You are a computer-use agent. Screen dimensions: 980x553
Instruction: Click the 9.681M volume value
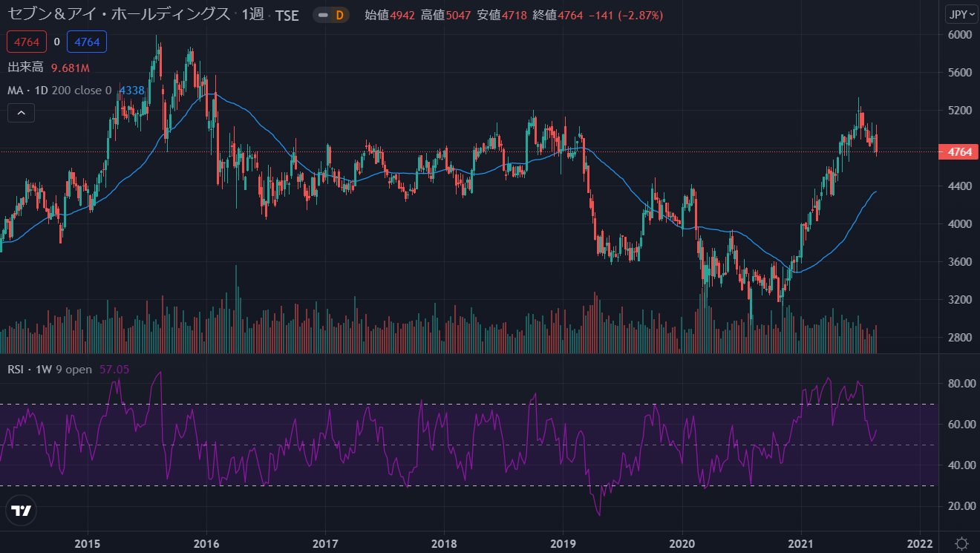coord(70,68)
